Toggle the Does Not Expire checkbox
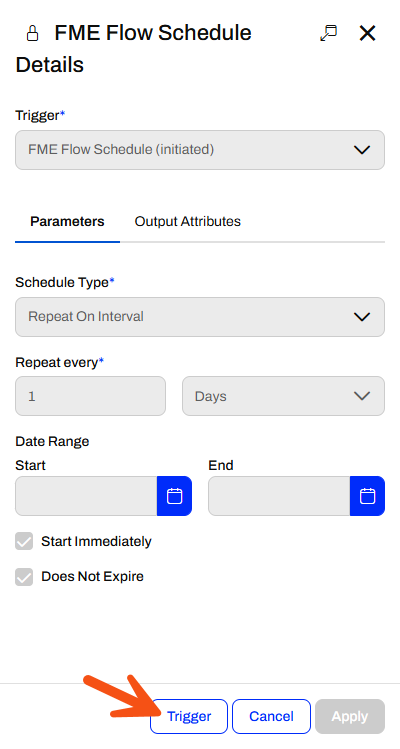The height and width of the screenshot is (749, 400). (x=24, y=577)
